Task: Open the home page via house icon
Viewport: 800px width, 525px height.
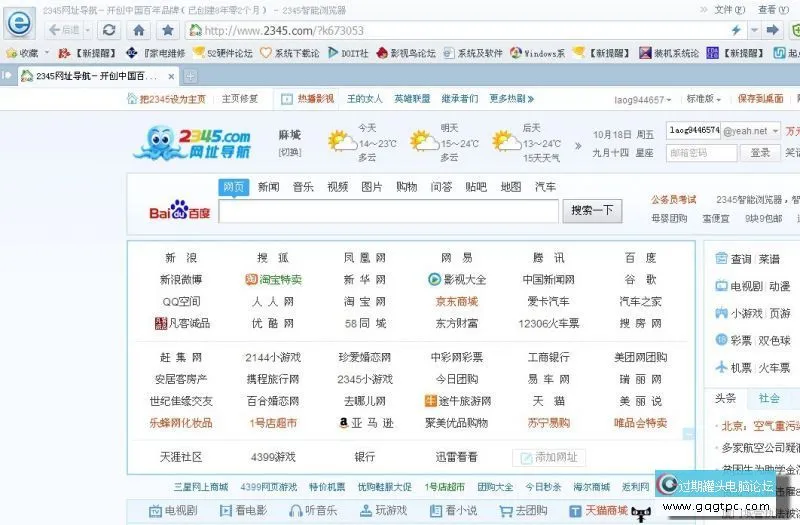Action: [139, 30]
